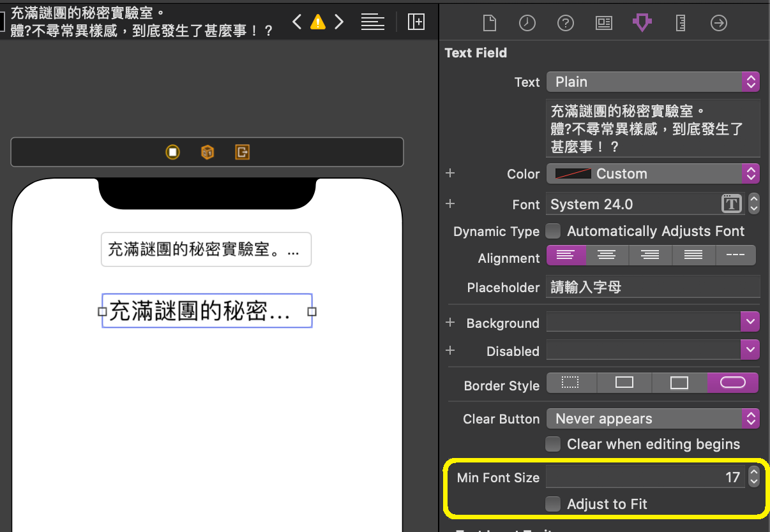Open the Clear Button Never appears dropdown

[653, 418]
